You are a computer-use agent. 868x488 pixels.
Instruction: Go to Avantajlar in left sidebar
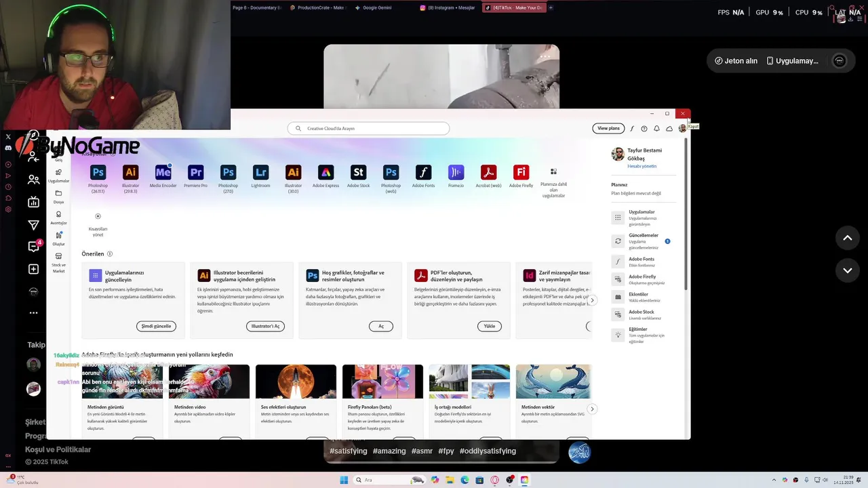(x=59, y=218)
